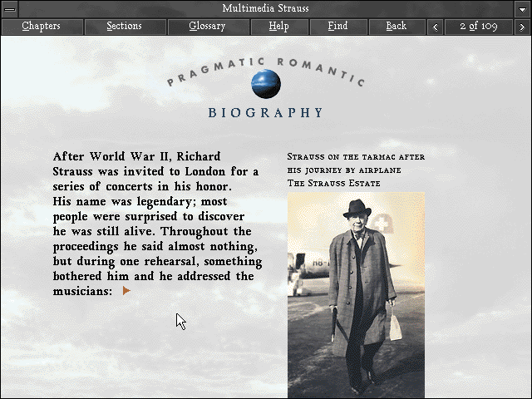
Task: Click the page counter 2 of 109
Action: [x=479, y=27]
